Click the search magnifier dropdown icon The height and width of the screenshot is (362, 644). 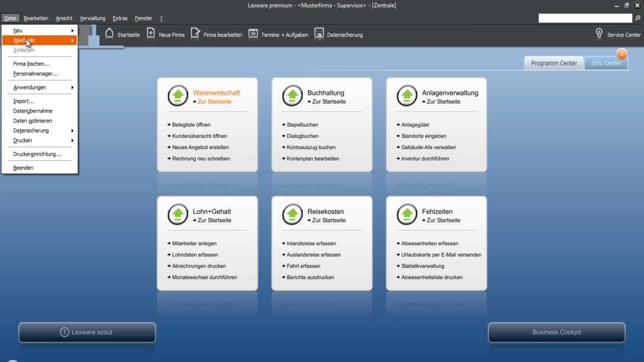[x=638, y=18]
